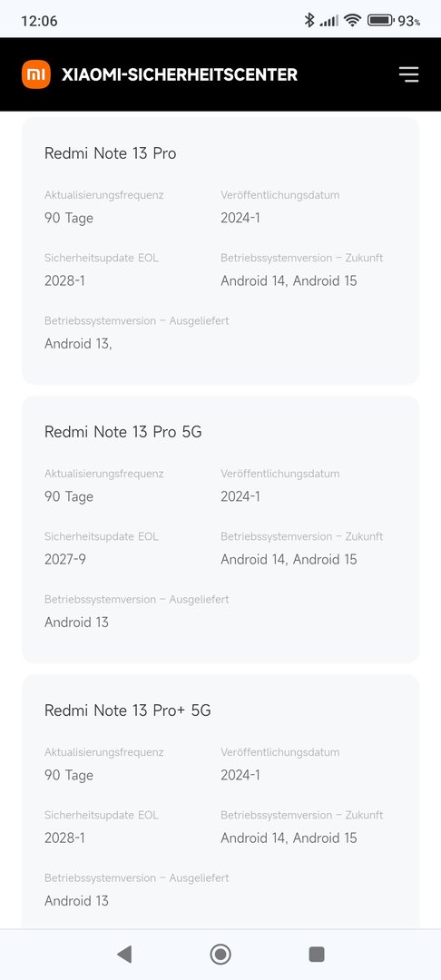This screenshot has width=441, height=980.
Task: Tap the Android home circle button
Action: pyautogui.click(x=220, y=954)
